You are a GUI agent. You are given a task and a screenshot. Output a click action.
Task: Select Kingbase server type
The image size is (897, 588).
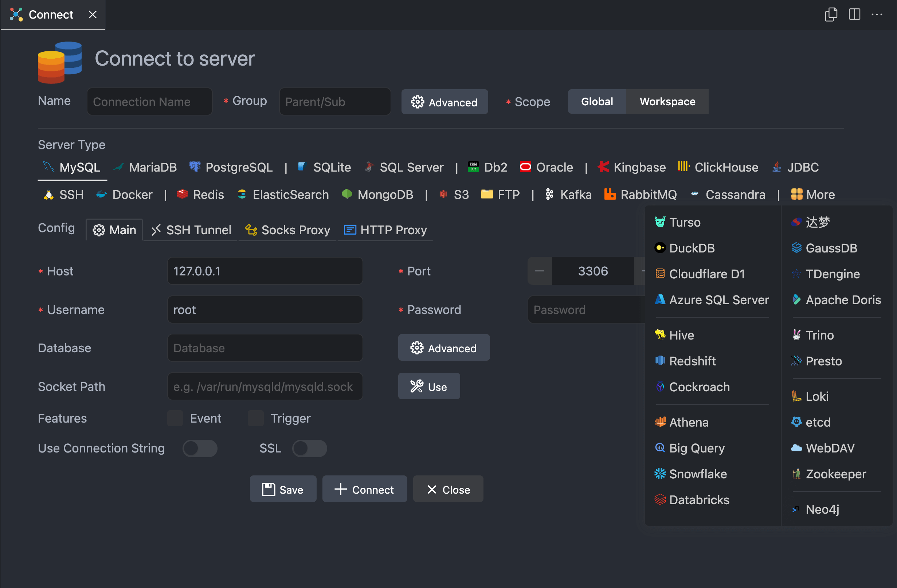[x=632, y=167]
